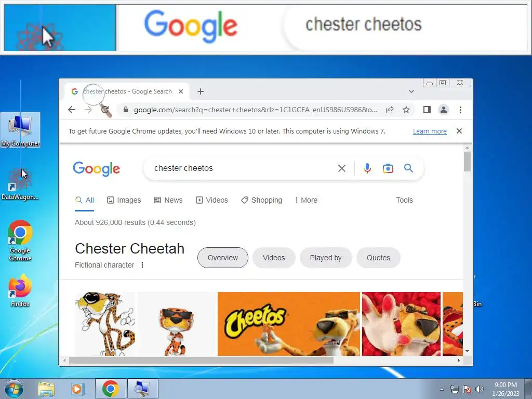This screenshot has width=532, height=399.
Task: Open Google Lens camera search icon
Action: pyautogui.click(x=388, y=168)
